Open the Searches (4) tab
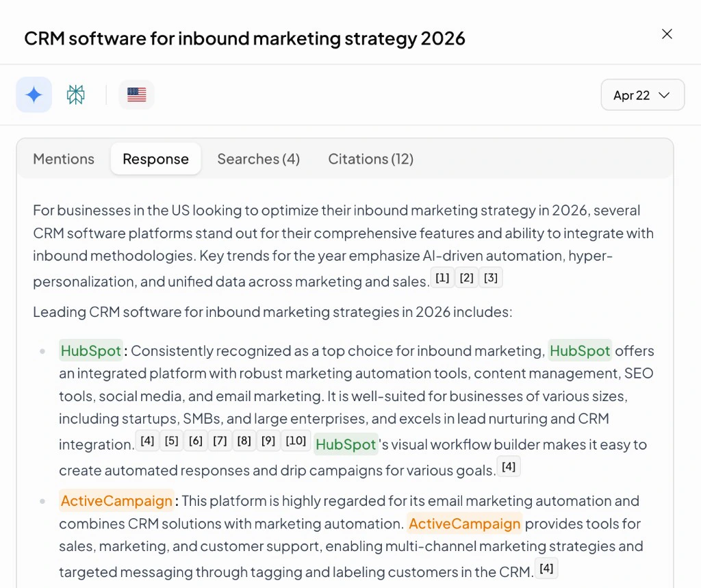This screenshot has width=701, height=588. coord(258,159)
